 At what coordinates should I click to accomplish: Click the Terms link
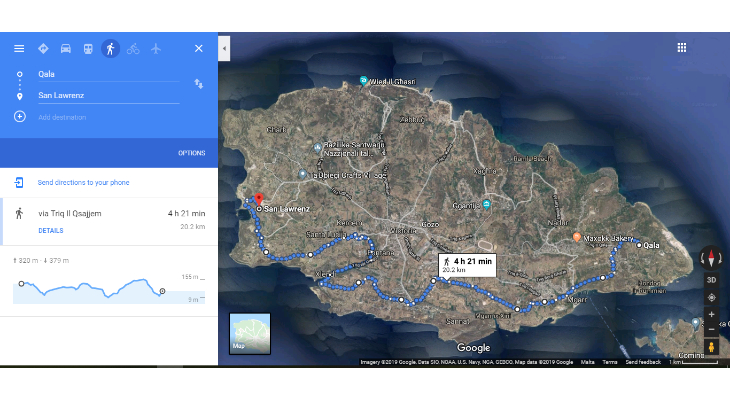click(609, 362)
